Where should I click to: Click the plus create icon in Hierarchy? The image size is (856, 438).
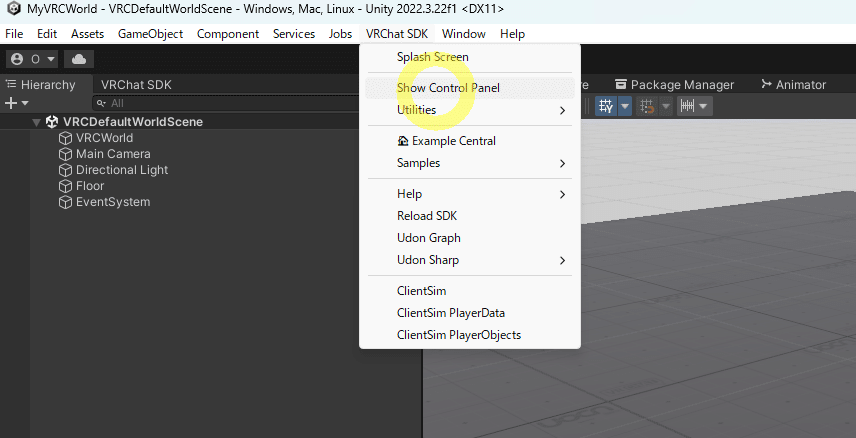10,103
